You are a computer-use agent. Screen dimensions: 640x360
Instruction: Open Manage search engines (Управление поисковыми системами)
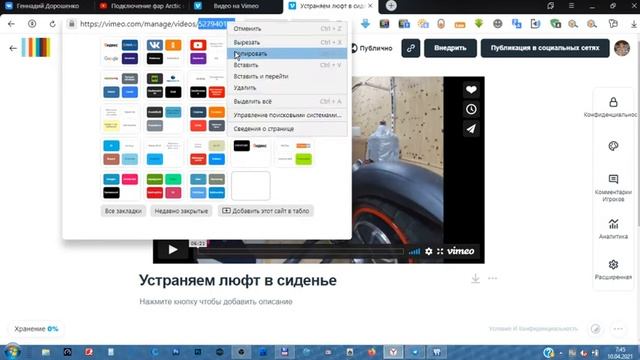[287, 115]
